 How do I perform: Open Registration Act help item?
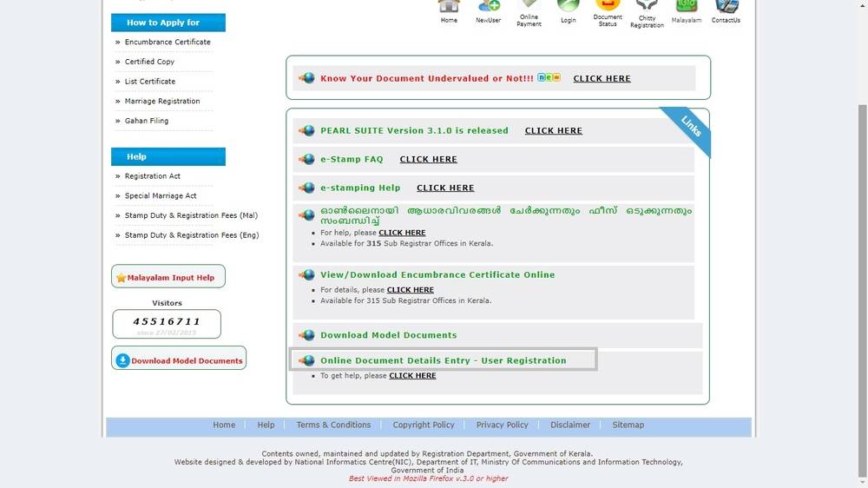152,176
